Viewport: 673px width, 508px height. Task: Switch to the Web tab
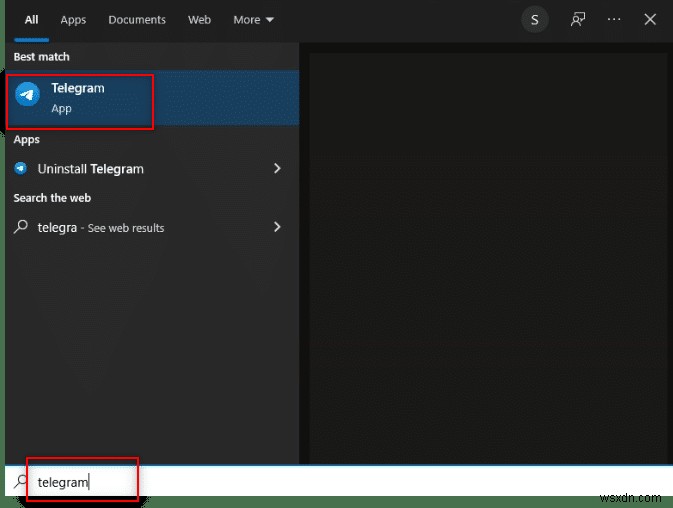199,20
